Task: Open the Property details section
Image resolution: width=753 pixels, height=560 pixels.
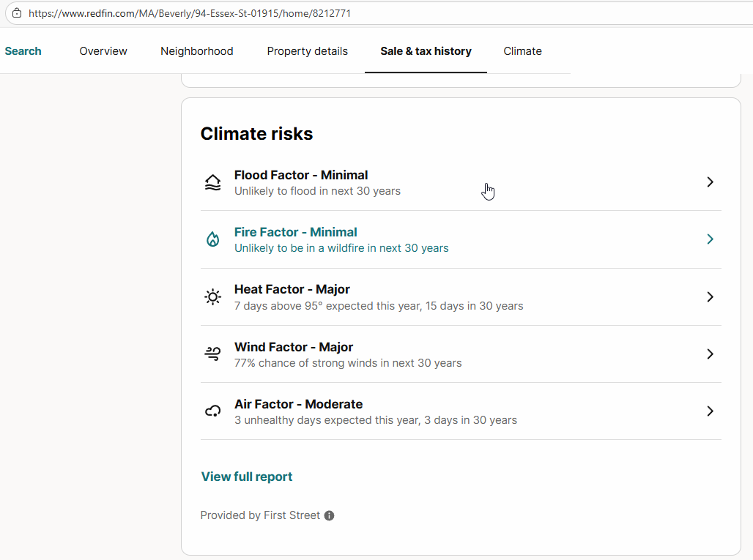Action: [307, 51]
